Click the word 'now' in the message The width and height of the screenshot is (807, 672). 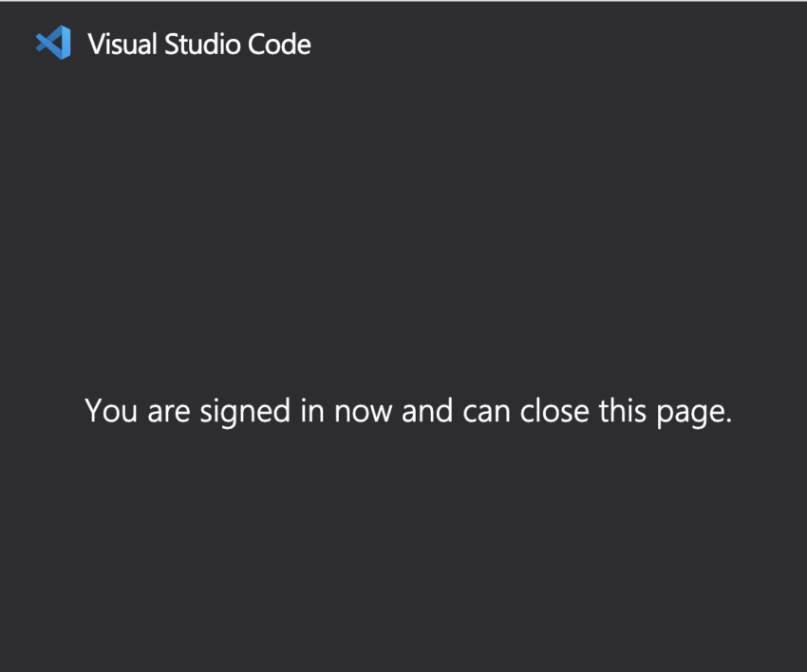[365, 412]
